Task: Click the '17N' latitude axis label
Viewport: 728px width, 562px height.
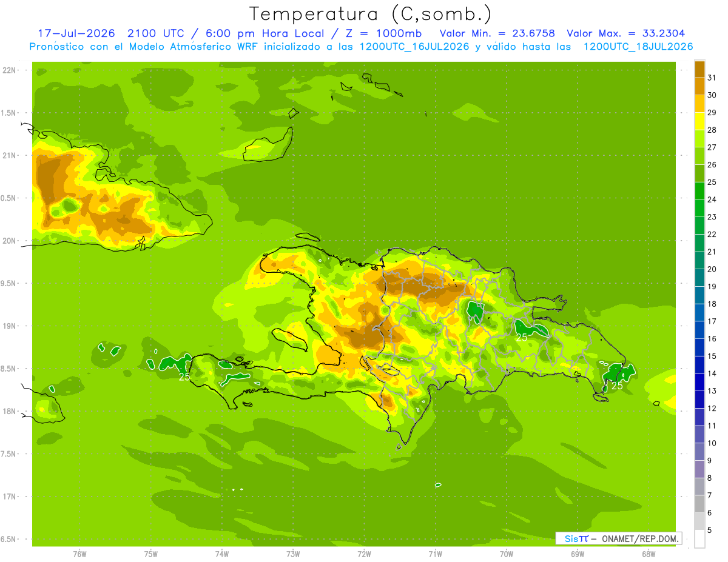Action: pos(10,497)
